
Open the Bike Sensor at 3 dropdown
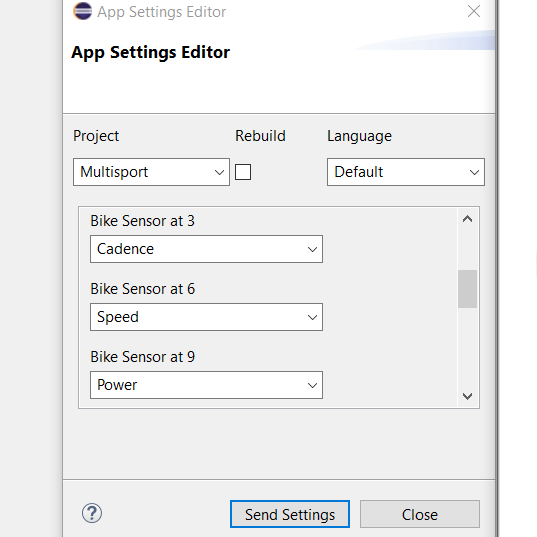pyautogui.click(x=207, y=249)
